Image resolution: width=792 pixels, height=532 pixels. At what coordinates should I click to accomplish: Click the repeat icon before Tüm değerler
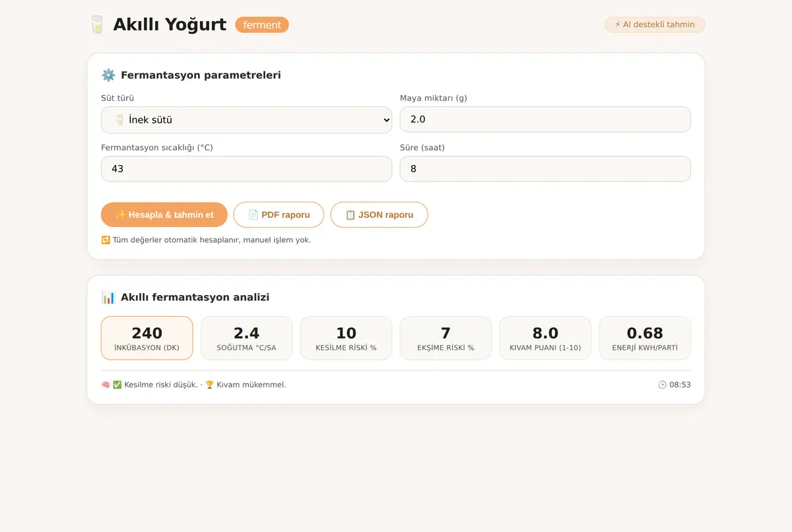pyautogui.click(x=106, y=240)
